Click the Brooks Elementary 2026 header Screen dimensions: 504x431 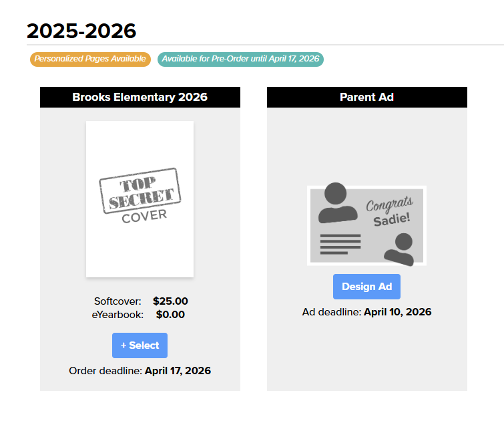coord(140,98)
